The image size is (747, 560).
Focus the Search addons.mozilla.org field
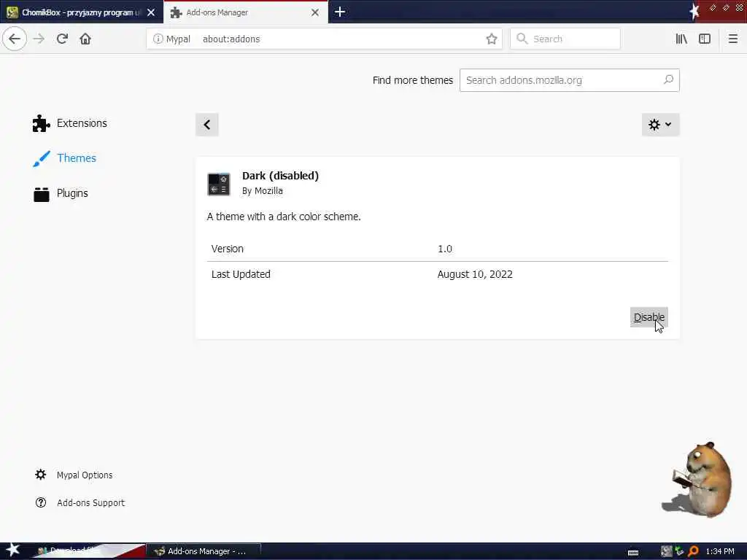click(569, 80)
